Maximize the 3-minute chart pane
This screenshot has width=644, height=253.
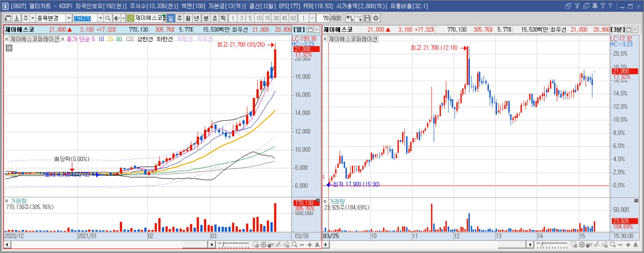[628, 30]
